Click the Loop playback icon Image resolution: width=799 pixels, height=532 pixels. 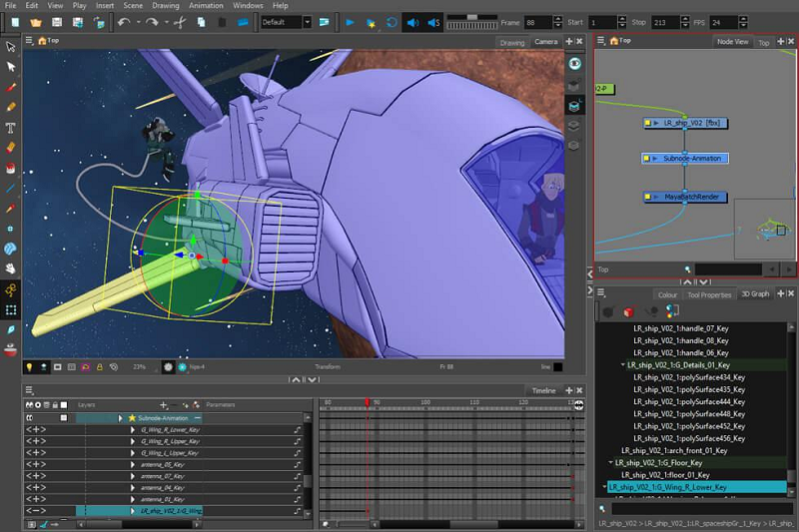[390, 22]
